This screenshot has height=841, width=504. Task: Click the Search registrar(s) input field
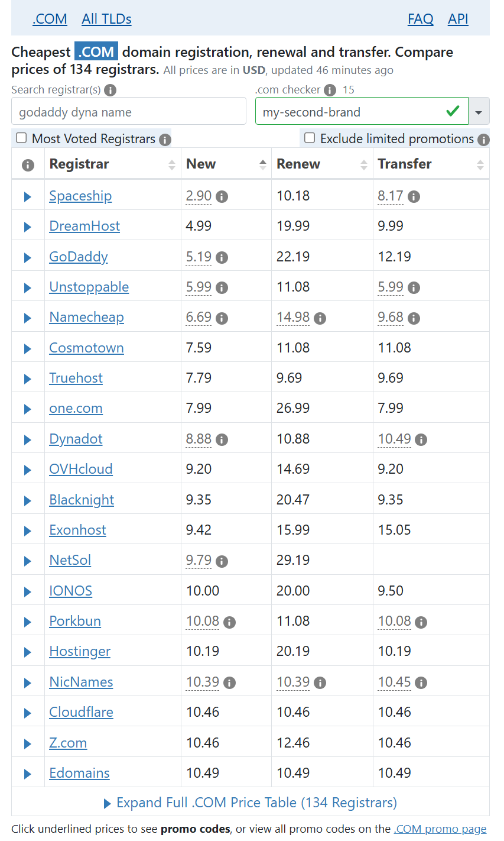[x=129, y=112]
